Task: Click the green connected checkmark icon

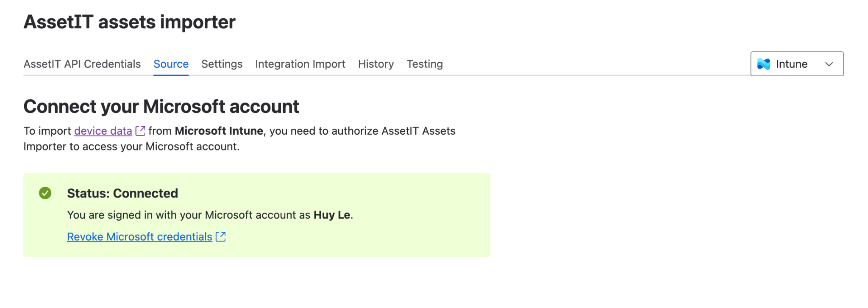Action: click(45, 193)
